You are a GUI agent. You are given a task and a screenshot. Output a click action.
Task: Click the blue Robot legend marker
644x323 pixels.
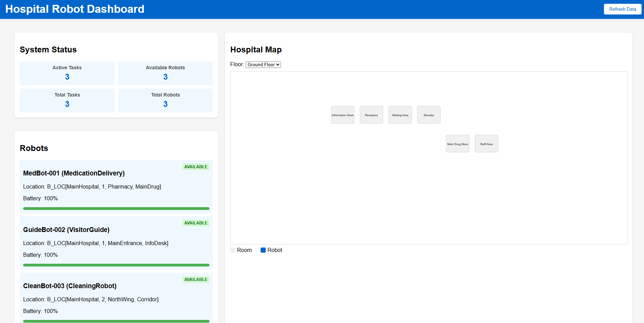pyautogui.click(x=263, y=250)
